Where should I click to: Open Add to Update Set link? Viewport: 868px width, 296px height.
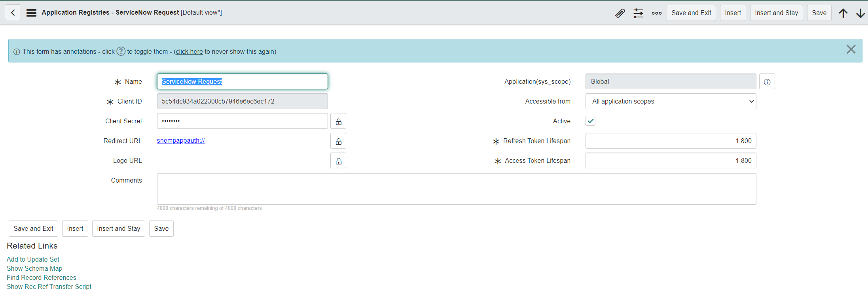pos(33,259)
